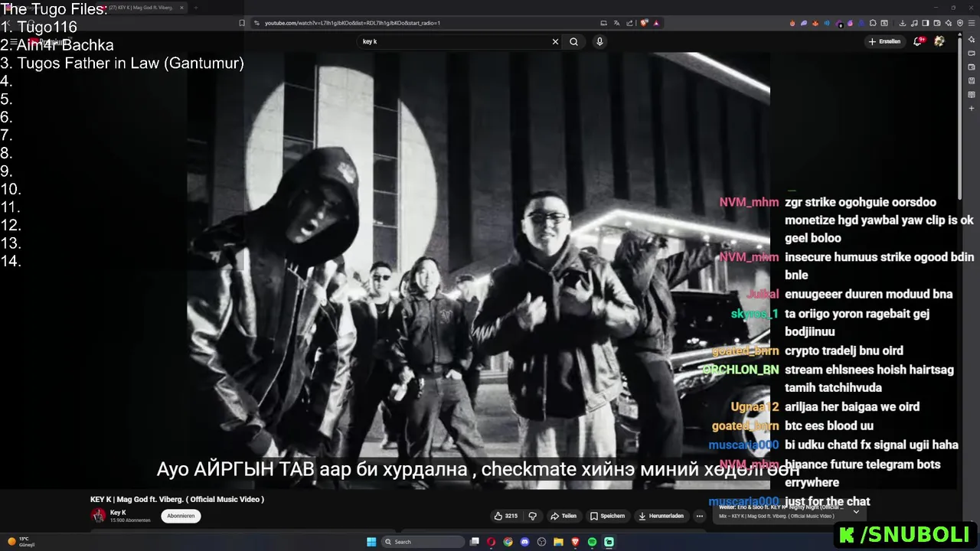This screenshot has height=551, width=980.
Task: Click the Herunterladen download button
Action: pyautogui.click(x=661, y=516)
